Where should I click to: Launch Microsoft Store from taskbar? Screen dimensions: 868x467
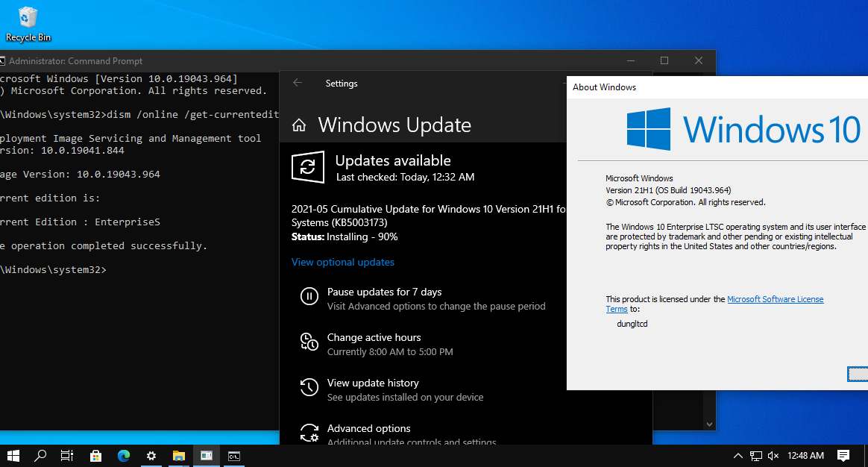coord(95,456)
